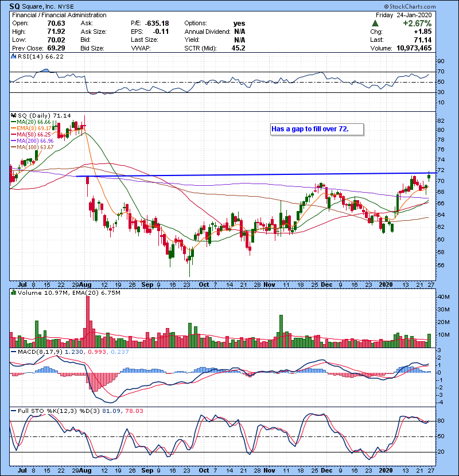Click the MACD(8,17,9) indicator label
459x476 pixels.
click(x=40, y=352)
